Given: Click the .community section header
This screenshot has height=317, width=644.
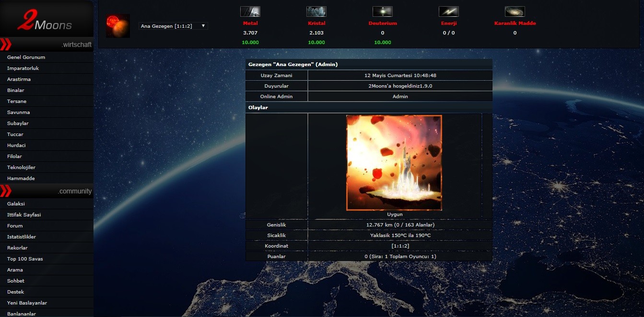Looking at the screenshot, I should coord(47,191).
